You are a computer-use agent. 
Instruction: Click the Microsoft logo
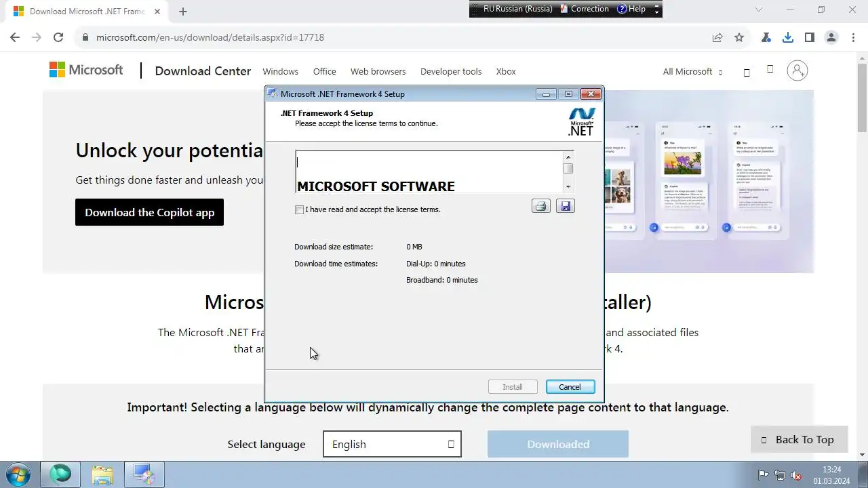[x=86, y=70]
